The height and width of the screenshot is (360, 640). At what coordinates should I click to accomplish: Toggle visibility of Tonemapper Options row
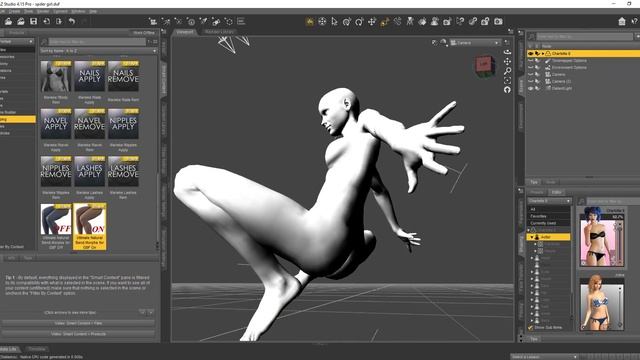(531, 60)
